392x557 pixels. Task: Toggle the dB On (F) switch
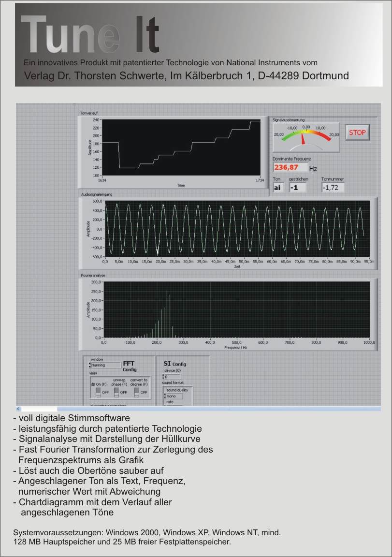[x=98, y=392]
